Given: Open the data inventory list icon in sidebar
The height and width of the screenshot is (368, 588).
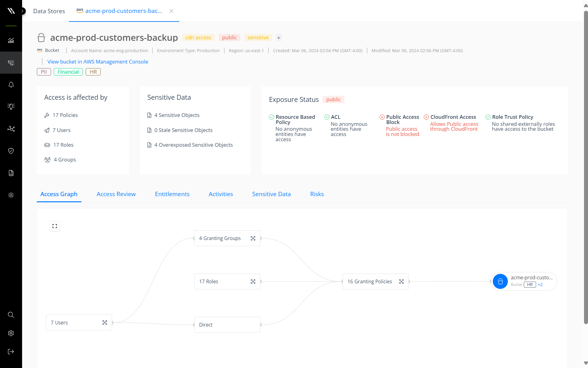Looking at the screenshot, I should pos(11,63).
